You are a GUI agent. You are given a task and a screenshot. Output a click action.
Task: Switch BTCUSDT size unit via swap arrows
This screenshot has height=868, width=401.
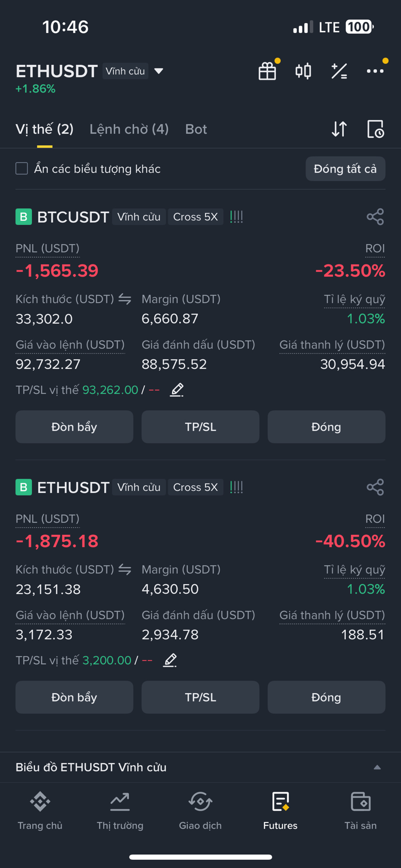point(125,299)
